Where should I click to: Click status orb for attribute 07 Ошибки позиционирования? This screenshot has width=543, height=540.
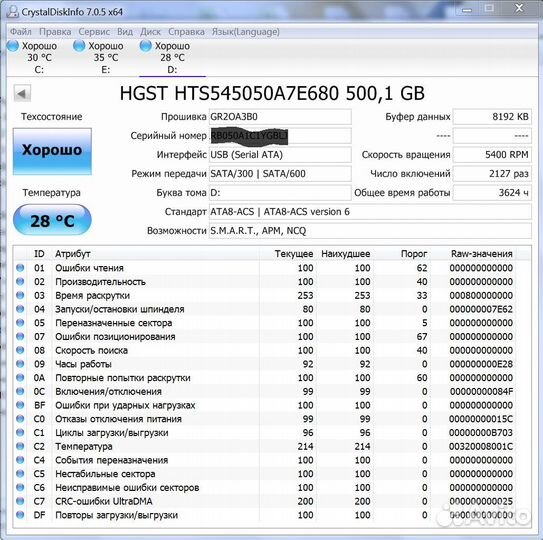coord(20,336)
